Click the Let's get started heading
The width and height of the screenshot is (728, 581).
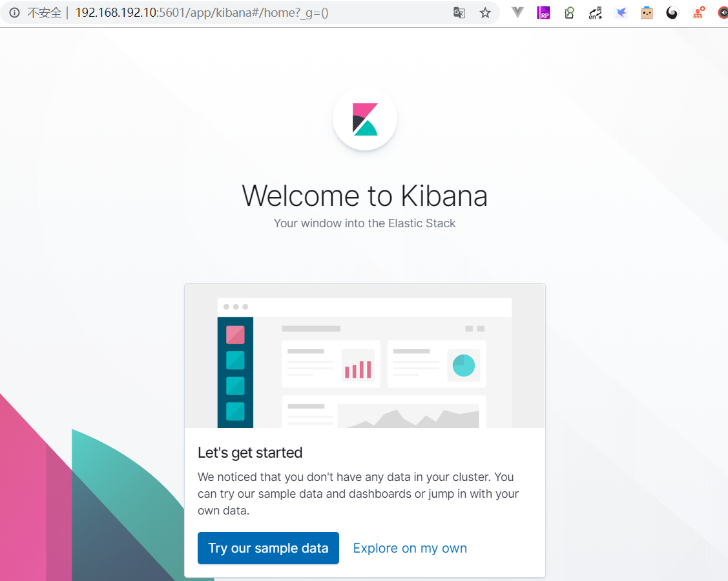point(250,453)
